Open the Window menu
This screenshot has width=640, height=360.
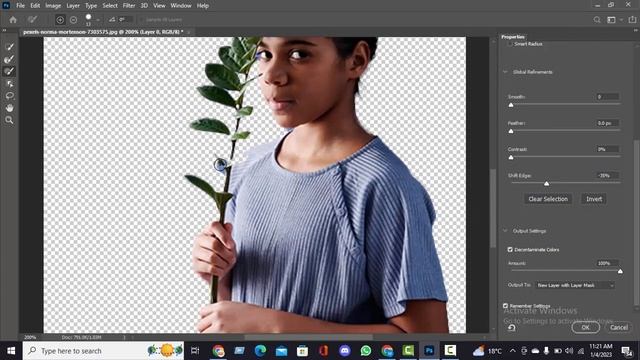coord(181,6)
